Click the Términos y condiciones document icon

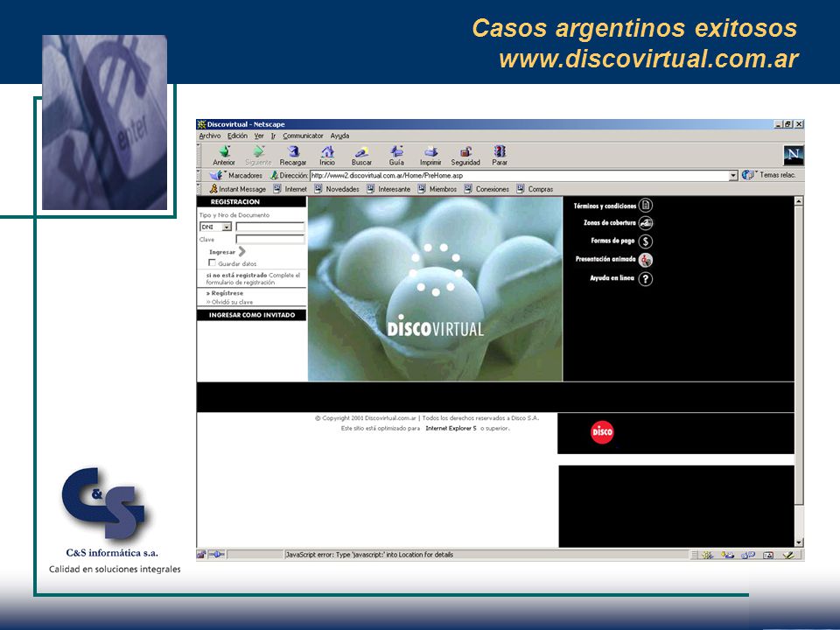tap(646, 205)
